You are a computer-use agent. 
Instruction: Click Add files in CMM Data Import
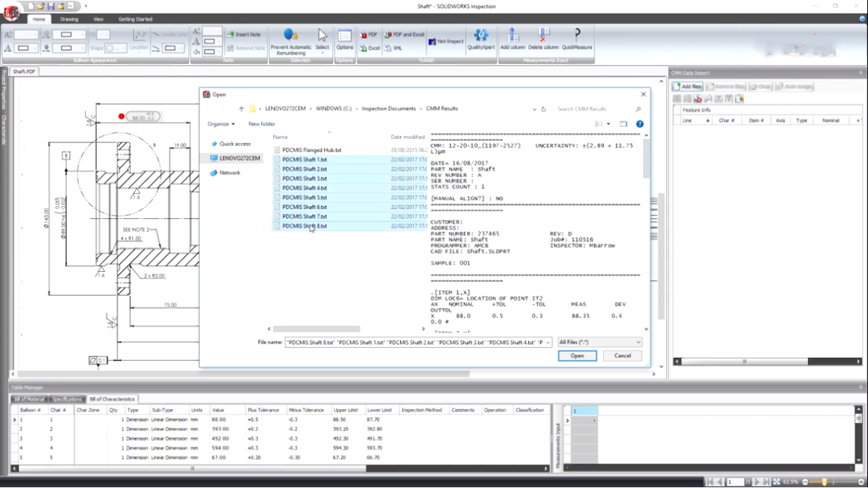coord(686,86)
